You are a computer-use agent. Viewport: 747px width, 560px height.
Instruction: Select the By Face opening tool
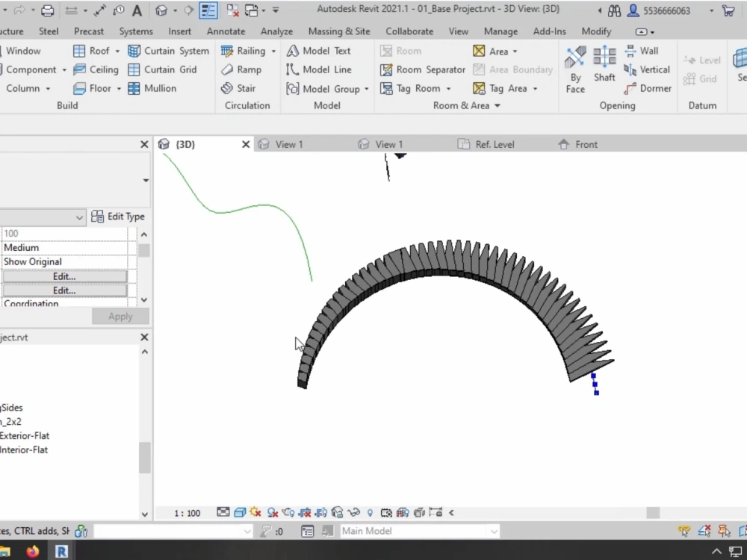click(575, 70)
